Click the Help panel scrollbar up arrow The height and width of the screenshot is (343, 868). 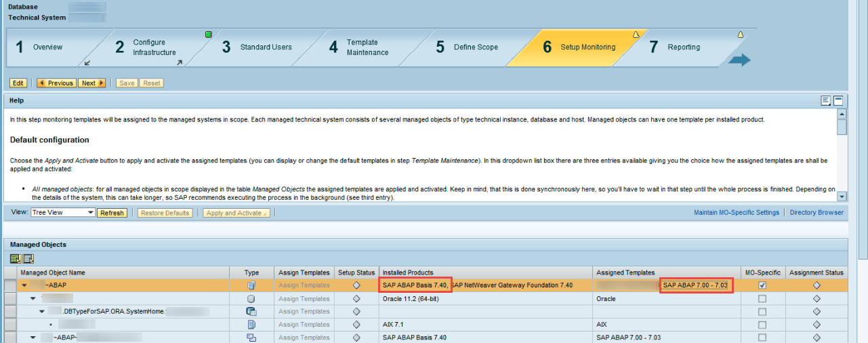842,113
